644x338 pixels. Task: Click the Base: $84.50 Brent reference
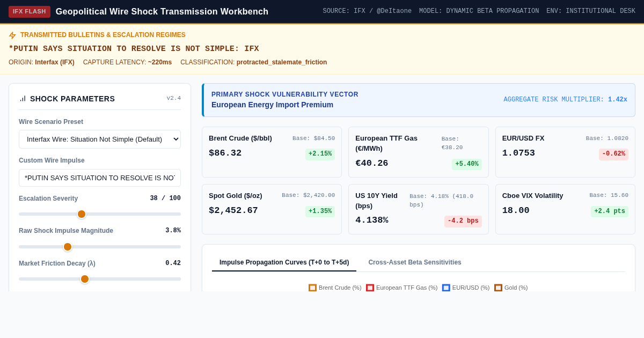tap(313, 138)
